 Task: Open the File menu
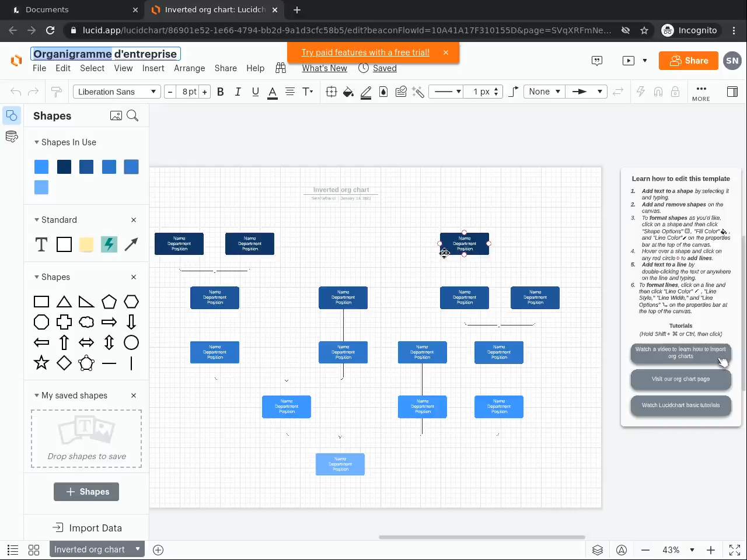39,68
